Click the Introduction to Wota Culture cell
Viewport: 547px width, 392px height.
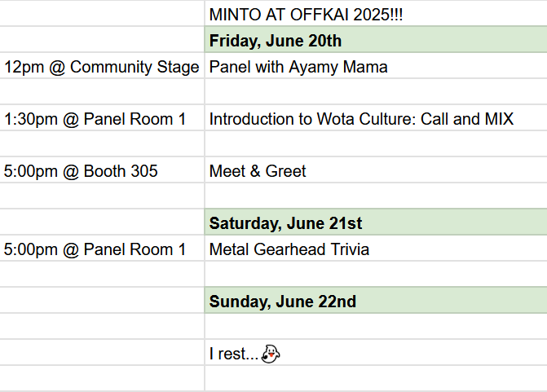tap(376, 117)
